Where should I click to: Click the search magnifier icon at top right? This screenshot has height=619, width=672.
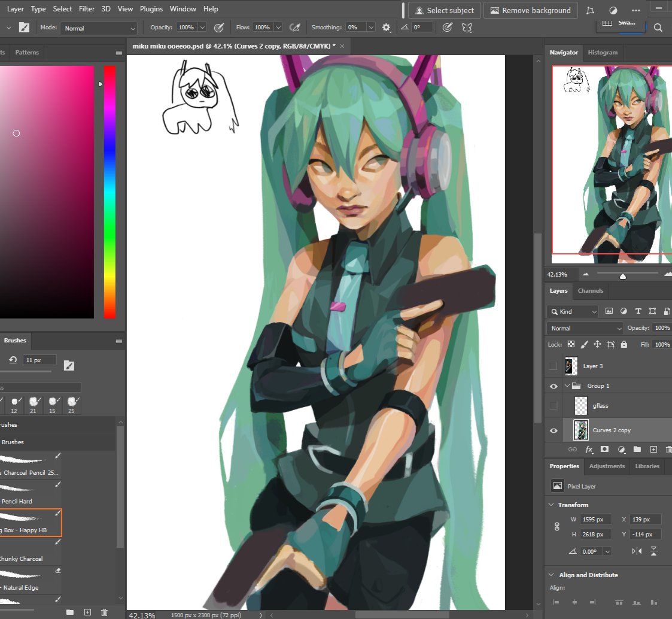658,28
